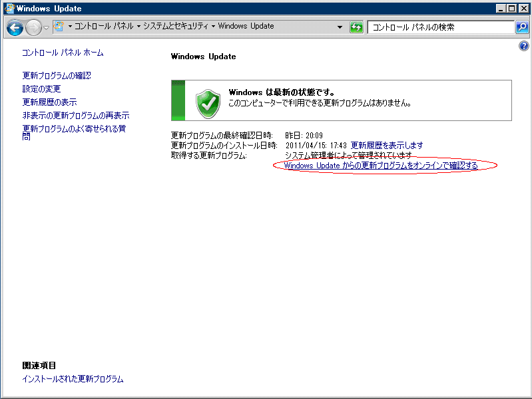Click 'Windows は最新の状態です。' status text
Image resolution: width=532 pixels, height=399 pixels.
(282, 92)
